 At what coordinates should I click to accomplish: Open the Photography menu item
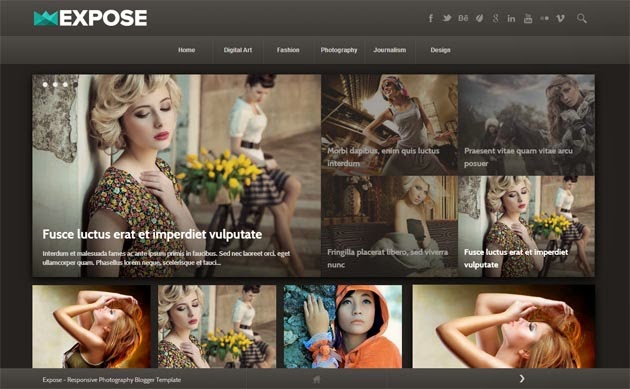[339, 50]
